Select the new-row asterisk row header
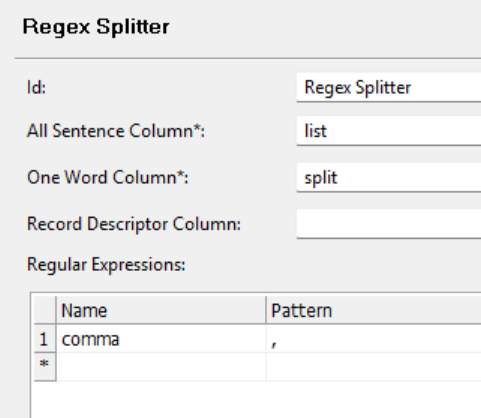Image resolution: width=481 pixels, height=418 pixels. [x=45, y=367]
